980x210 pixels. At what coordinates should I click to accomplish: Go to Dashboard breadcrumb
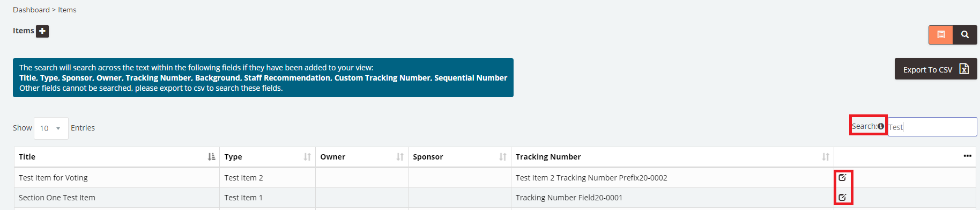point(31,10)
